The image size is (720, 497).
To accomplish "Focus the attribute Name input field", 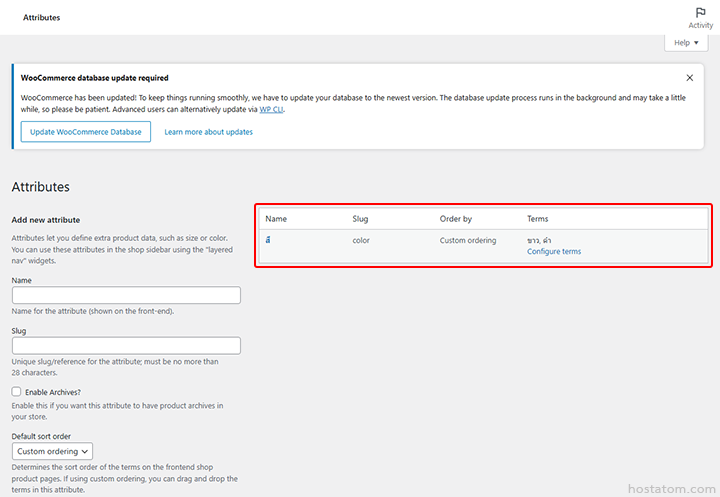I will click(126, 295).
